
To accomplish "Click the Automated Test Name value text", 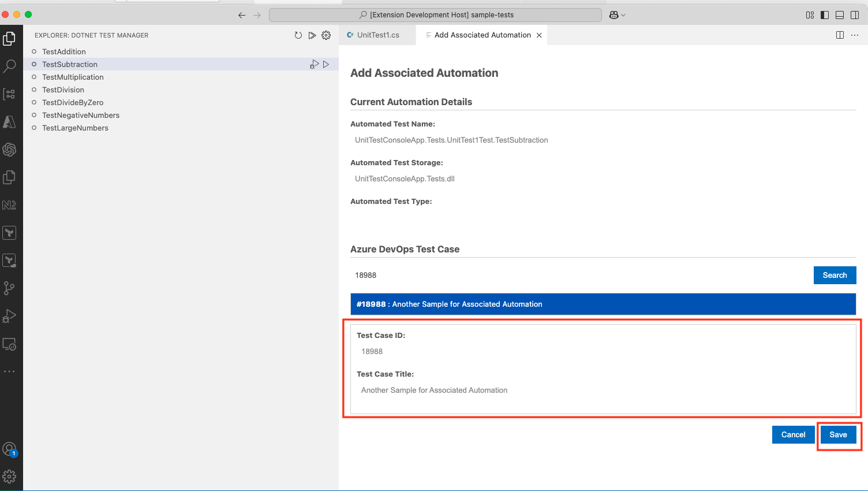I will (x=451, y=140).
